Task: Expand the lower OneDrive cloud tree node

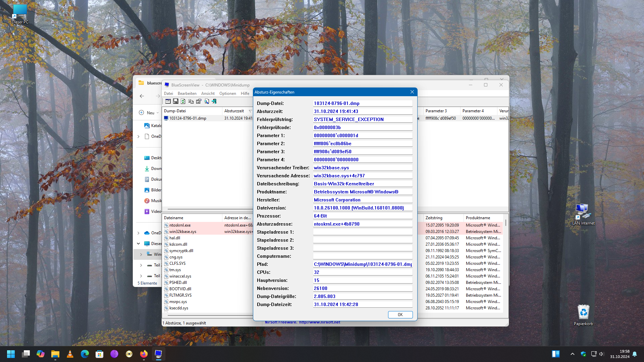Action: pos(139,233)
